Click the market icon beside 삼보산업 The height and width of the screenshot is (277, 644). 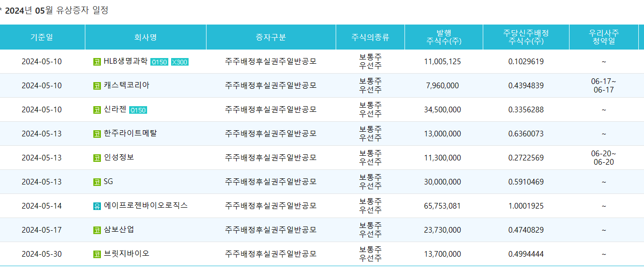tap(97, 230)
